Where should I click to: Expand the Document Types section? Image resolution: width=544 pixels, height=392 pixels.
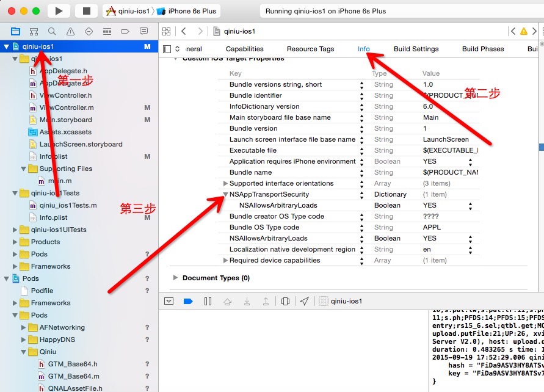click(175, 278)
